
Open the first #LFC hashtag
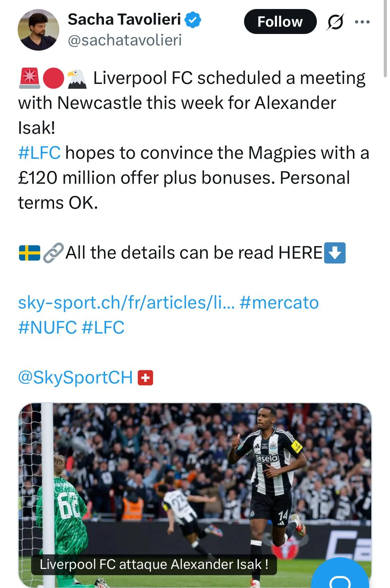(x=39, y=153)
